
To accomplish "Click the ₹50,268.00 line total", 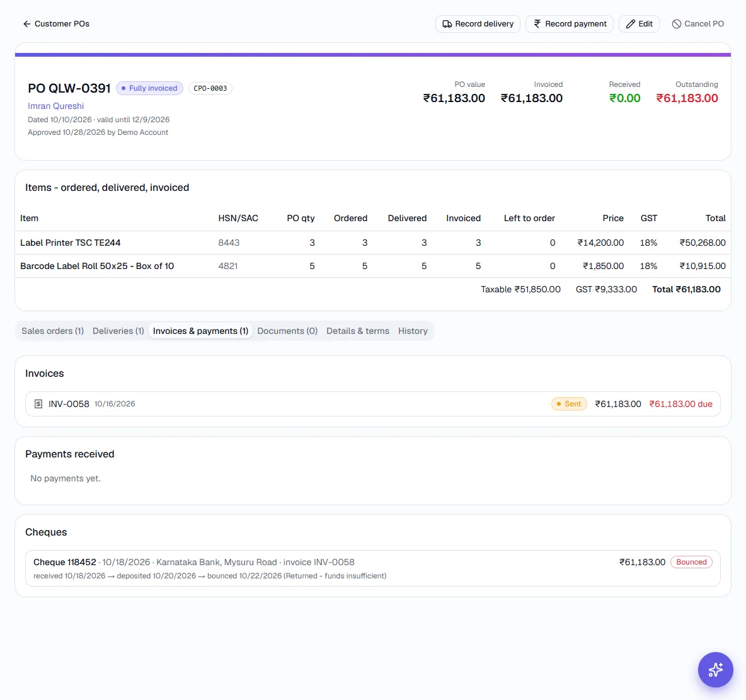I will 703,243.
